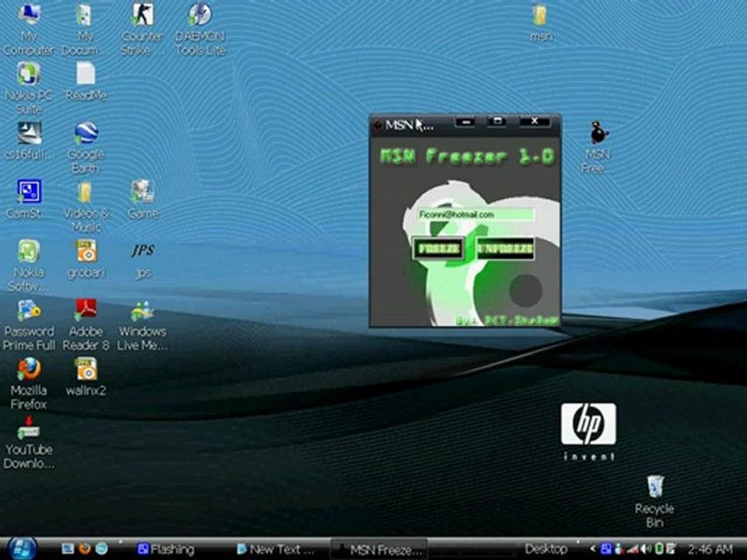Open Videos & Music folder

click(x=86, y=205)
